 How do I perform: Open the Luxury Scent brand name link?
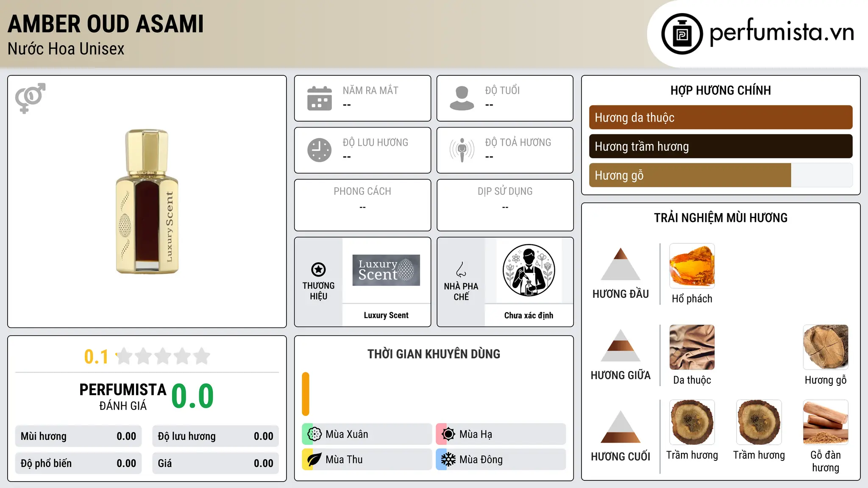[386, 315]
